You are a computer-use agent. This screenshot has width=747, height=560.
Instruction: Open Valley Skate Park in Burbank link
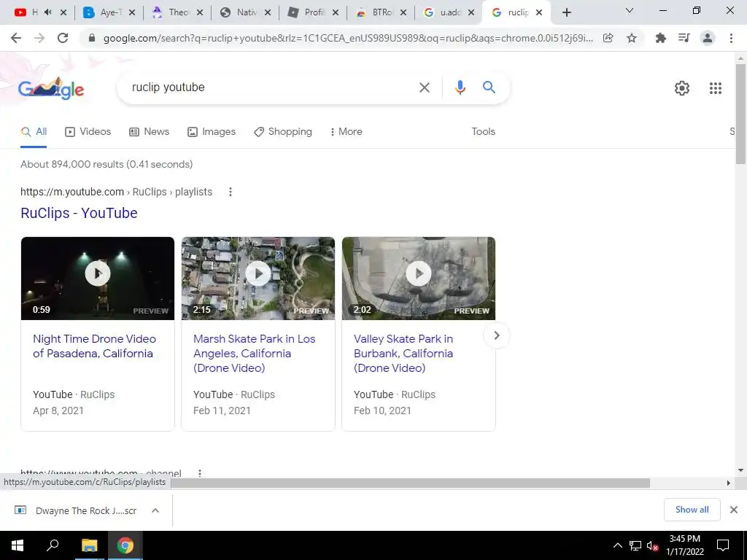click(x=403, y=354)
